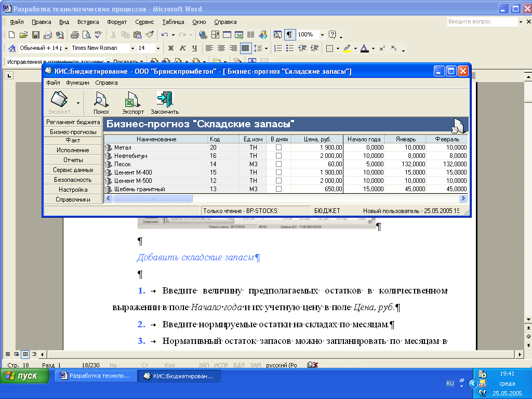Click the bulleted list icon
Viewport: 532px width, 399px height.
[290, 48]
